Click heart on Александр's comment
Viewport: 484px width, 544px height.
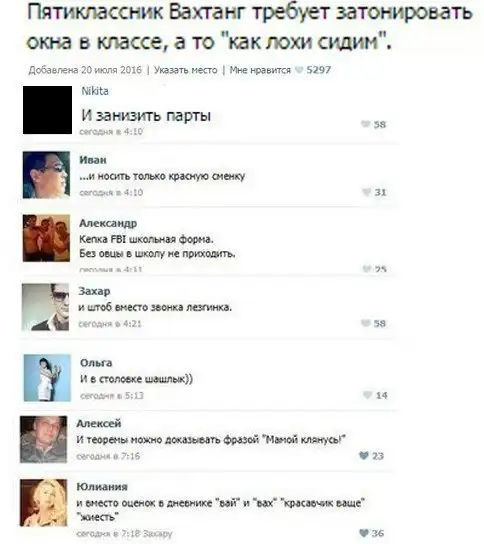367,269
